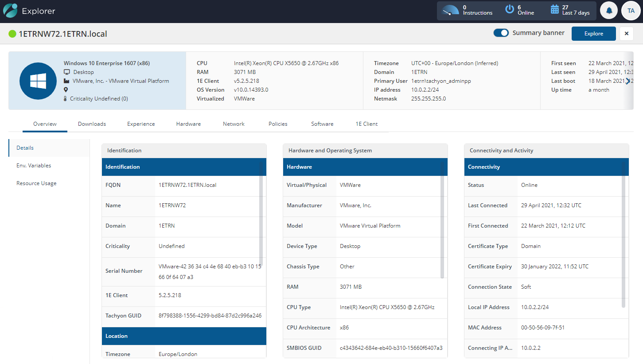The image size is (643, 364).
Task: Click the Identification panel scrollbar
Action: [261, 214]
